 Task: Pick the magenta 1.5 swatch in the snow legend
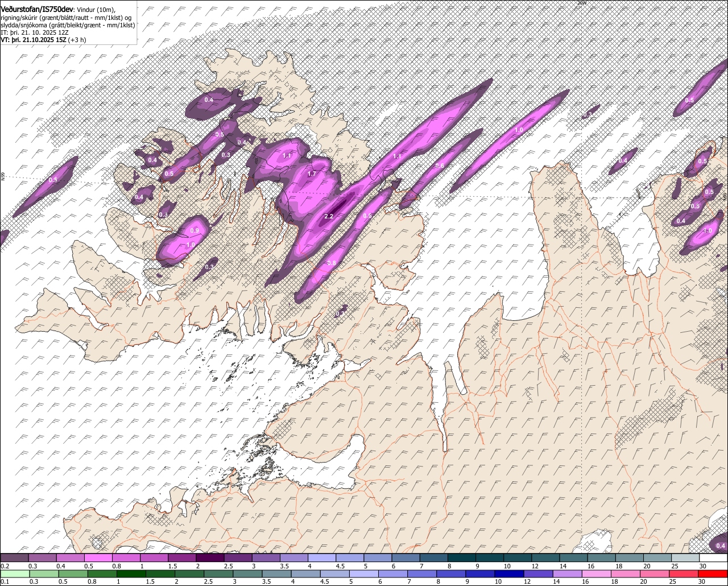click(182, 558)
